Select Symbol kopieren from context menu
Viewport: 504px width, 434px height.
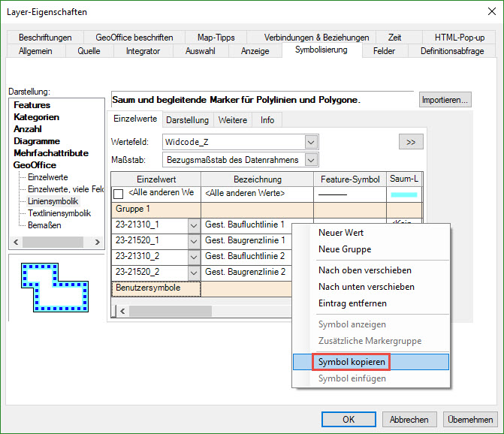point(352,362)
